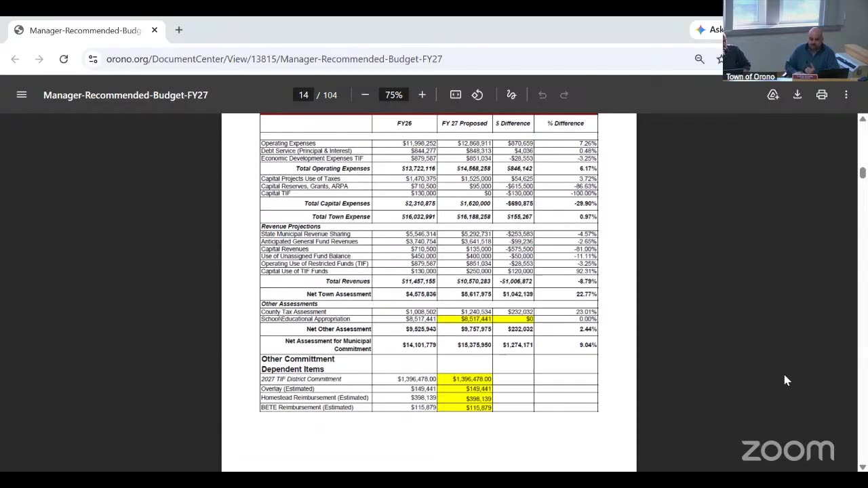The height and width of the screenshot is (488, 868).
Task: Print the budget document
Action: [822, 95]
